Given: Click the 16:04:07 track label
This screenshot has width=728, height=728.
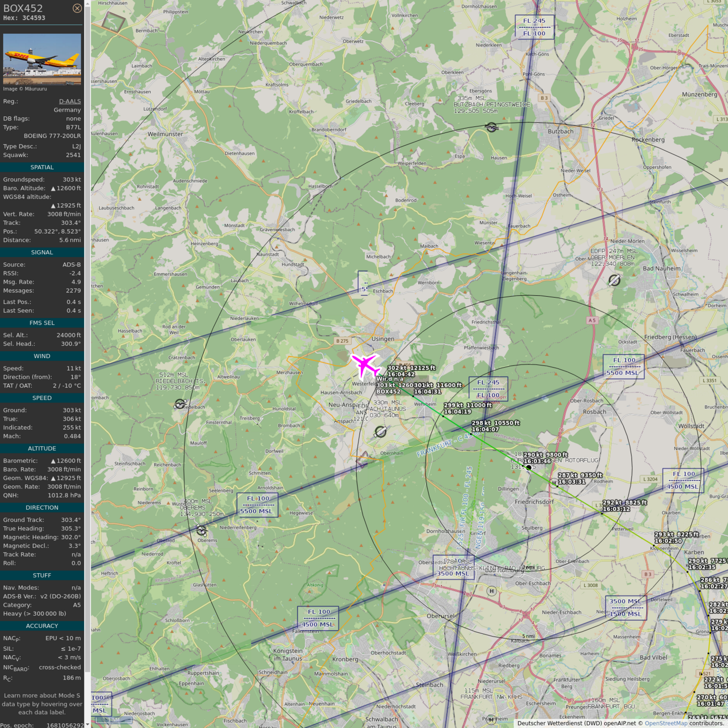Looking at the screenshot, I should click(x=485, y=429).
